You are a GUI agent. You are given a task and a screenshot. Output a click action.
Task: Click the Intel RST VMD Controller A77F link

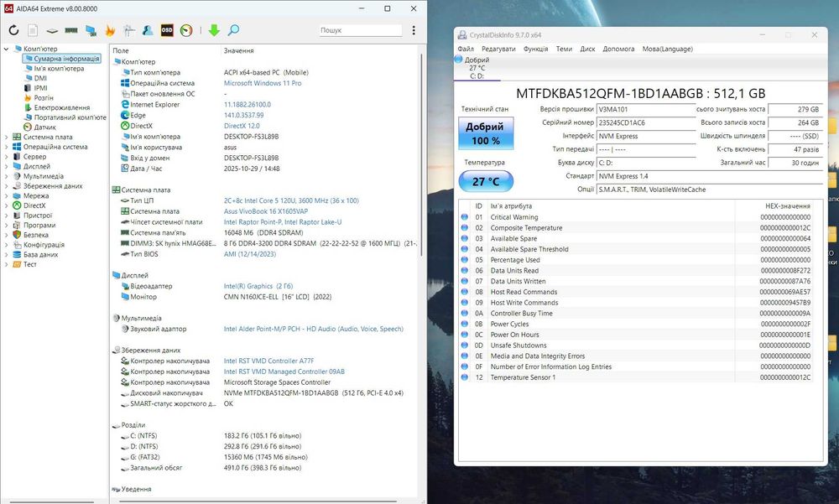point(268,361)
